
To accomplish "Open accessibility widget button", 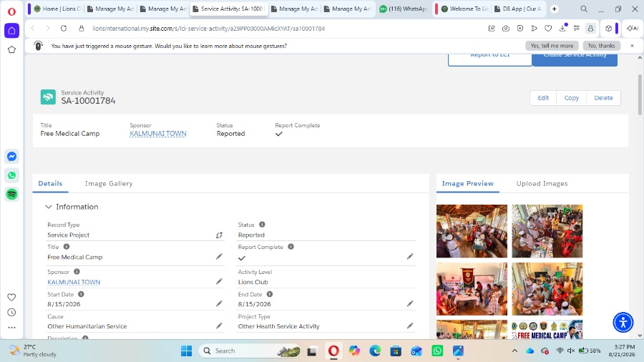I will (x=623, y=322).
